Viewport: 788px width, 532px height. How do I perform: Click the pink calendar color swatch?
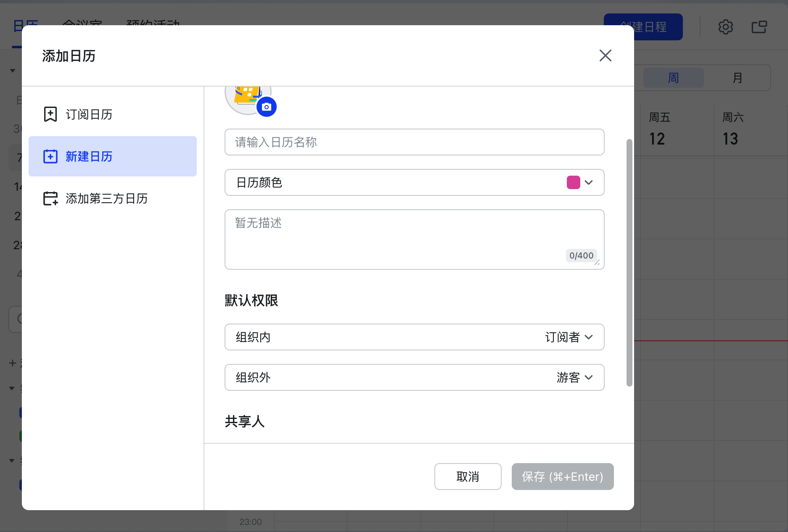coord(574,182)
